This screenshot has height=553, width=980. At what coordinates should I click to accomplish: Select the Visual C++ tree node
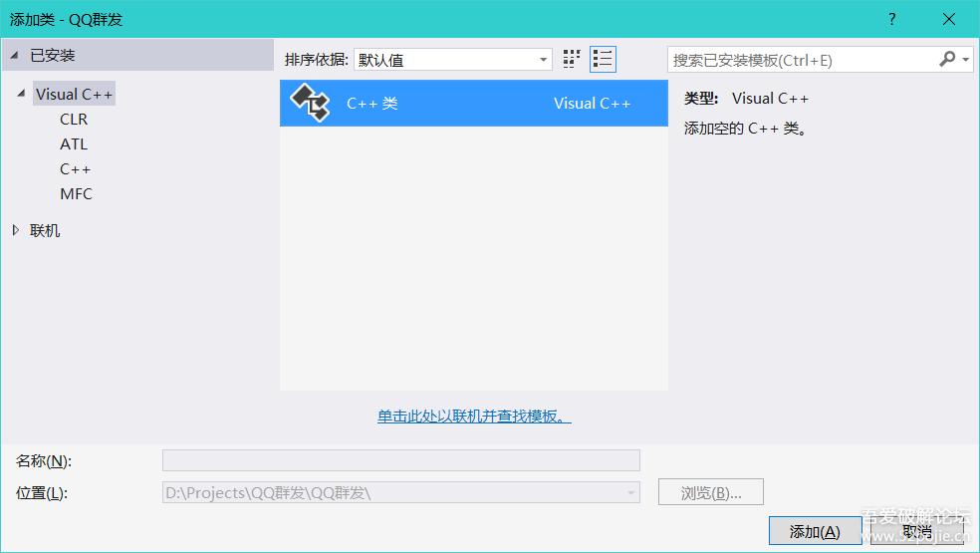(74, 94)
